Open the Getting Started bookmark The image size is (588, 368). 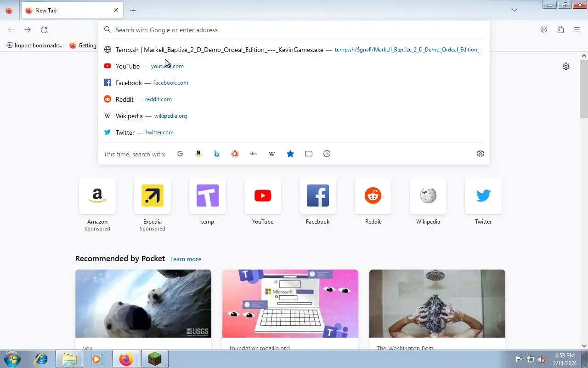83,45
